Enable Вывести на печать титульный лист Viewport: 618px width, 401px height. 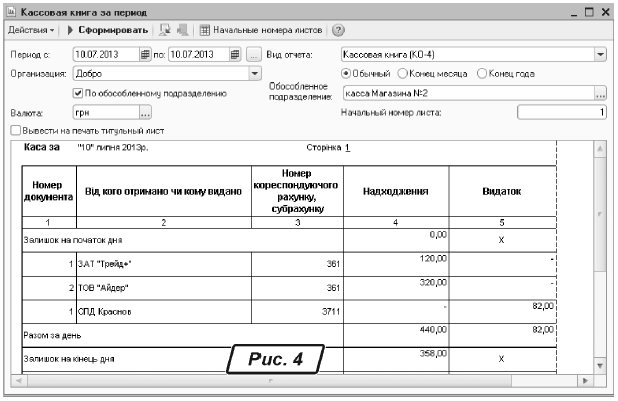(x=15, y=130)
